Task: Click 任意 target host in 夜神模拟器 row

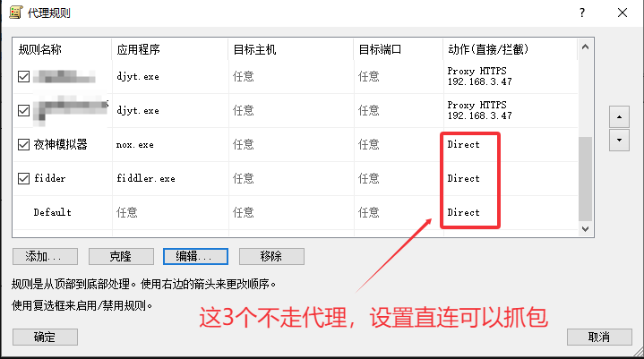Action: pyautogui.click(x=243, y=144)
